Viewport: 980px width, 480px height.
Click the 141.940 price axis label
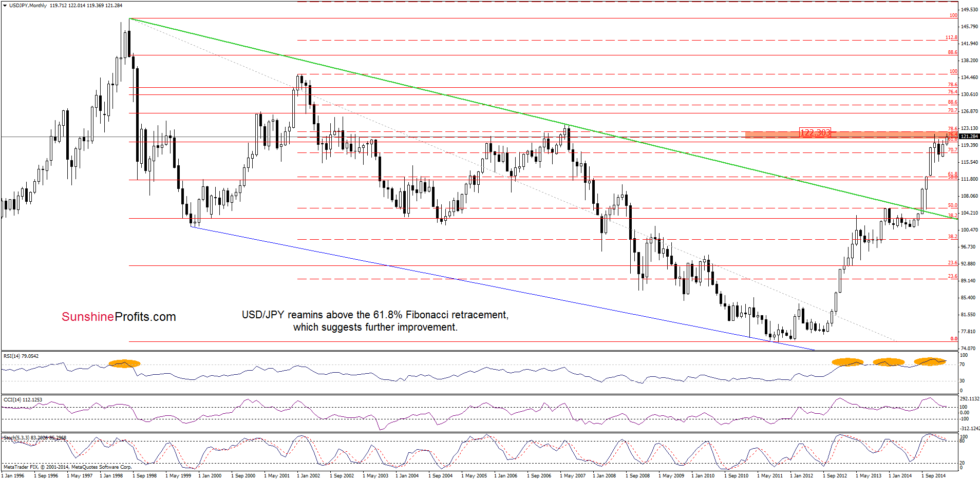969,44
